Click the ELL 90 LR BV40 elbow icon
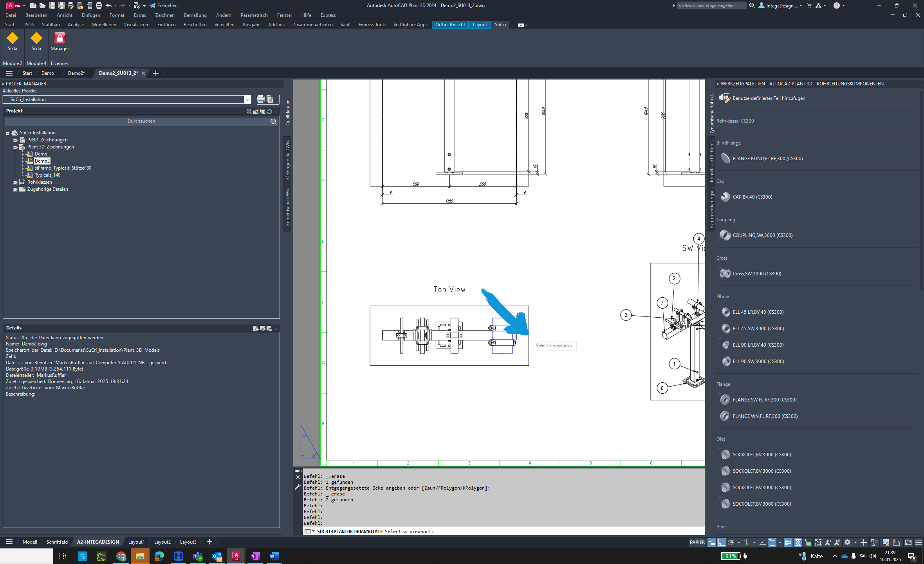This screenshot has width=924, height=564. click(725, 345)
